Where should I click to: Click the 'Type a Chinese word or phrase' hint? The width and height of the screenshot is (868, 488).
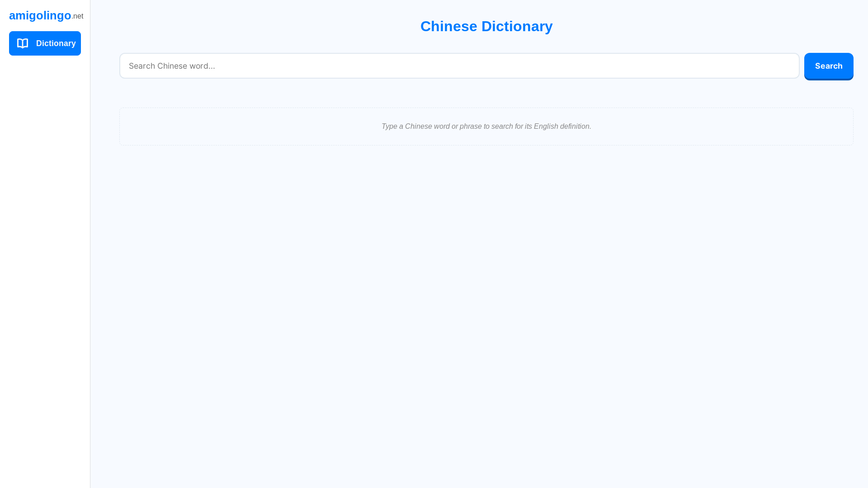pos(486,127)
